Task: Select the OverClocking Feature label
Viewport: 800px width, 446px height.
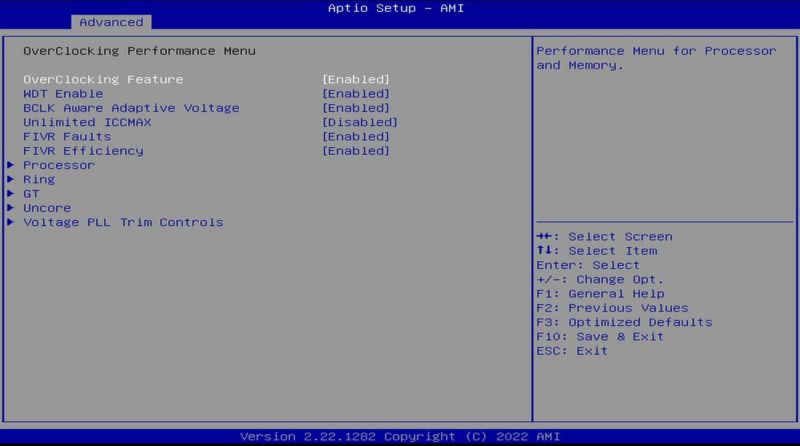Action: pyautogui.click(x=103, y=80)
